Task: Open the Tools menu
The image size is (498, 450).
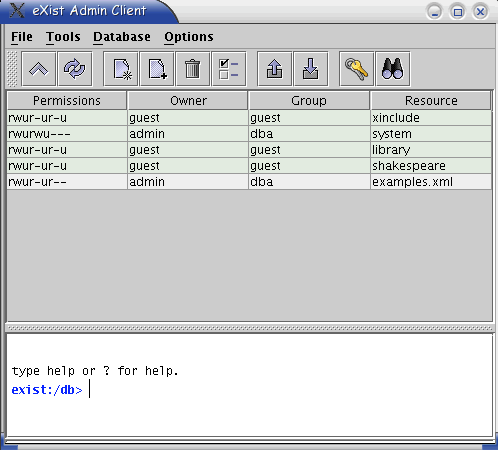Action: 63,37
